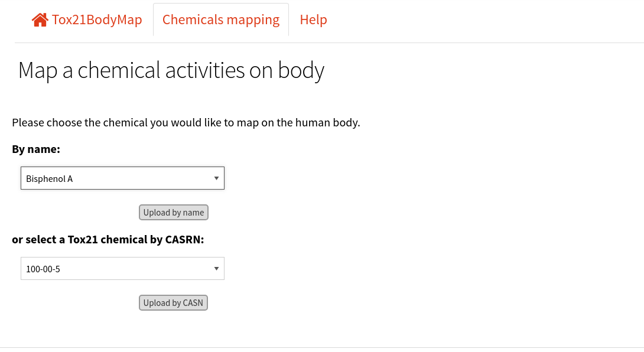This screenshot has width=644, height=352.
Task: Open the Help tab
Action: point(313,19)
